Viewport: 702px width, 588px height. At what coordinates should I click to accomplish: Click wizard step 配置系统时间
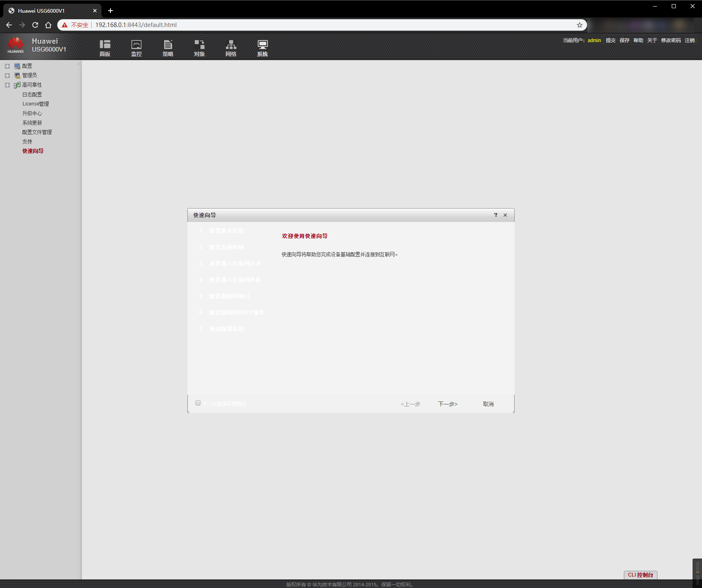click(226, 247)
